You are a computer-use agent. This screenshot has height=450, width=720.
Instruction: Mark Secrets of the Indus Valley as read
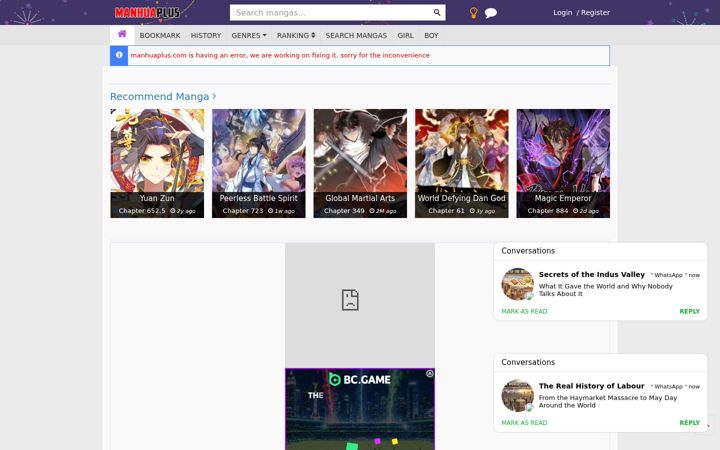click(x=524, y=311)
